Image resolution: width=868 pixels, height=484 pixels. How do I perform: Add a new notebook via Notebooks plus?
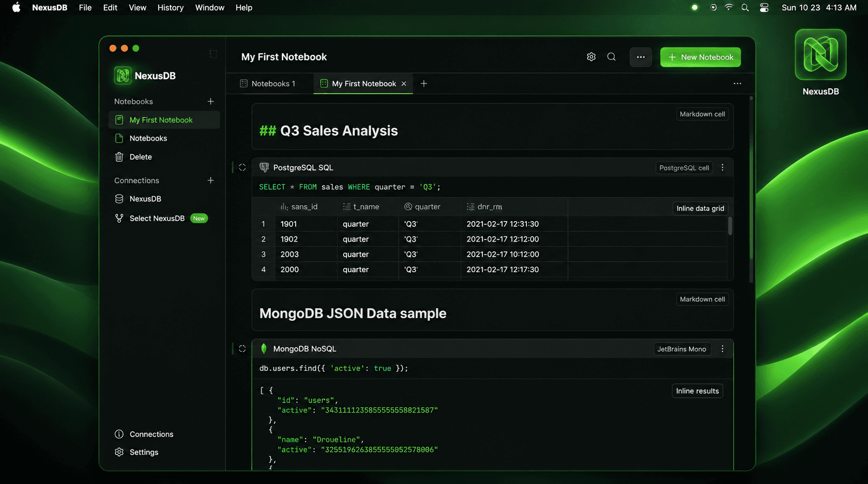pyautogui.click(x=210, y=101)
